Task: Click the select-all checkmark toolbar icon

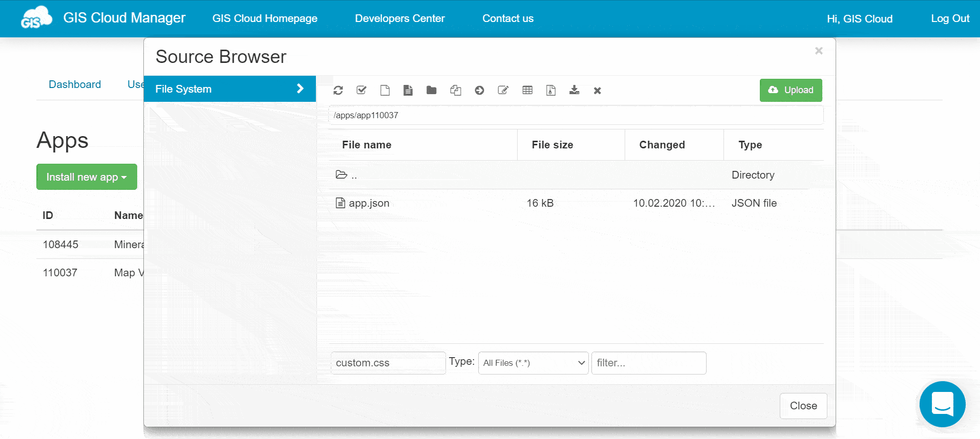Action: [x=361, y=91]
